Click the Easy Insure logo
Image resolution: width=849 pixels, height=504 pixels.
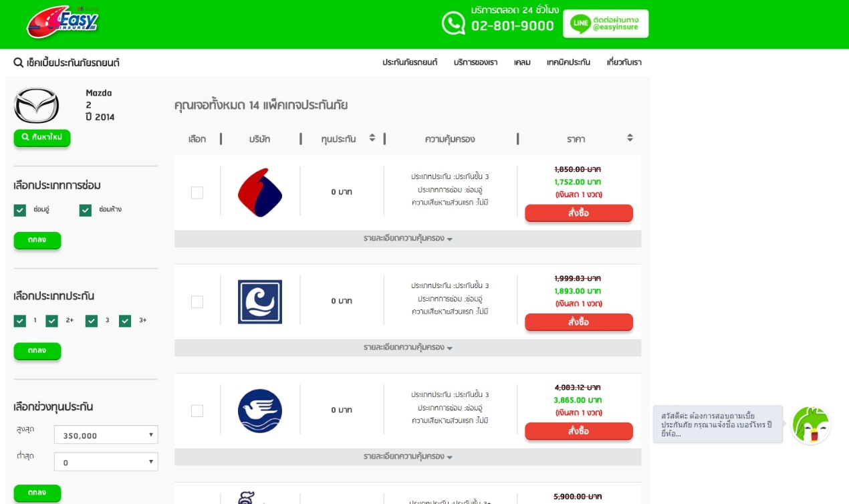[62, 22]
